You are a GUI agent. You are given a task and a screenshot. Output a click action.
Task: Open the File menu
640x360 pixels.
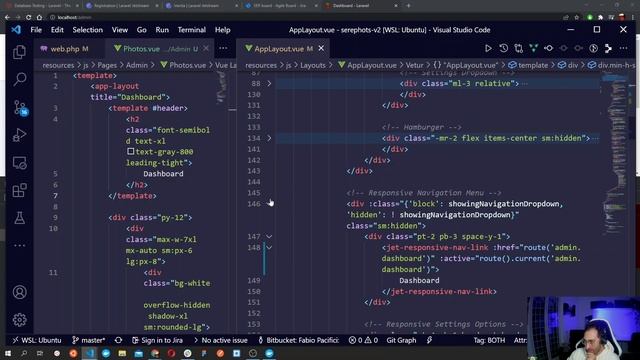click(x=36, y=30)
